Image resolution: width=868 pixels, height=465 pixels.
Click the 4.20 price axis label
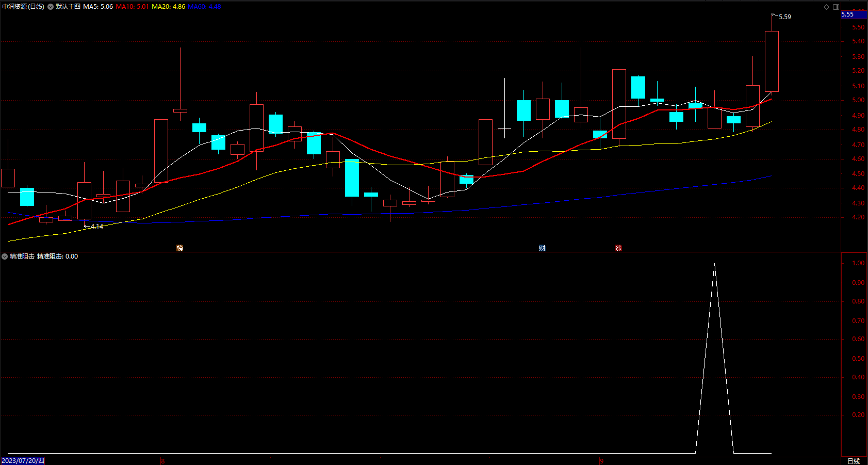858,217
